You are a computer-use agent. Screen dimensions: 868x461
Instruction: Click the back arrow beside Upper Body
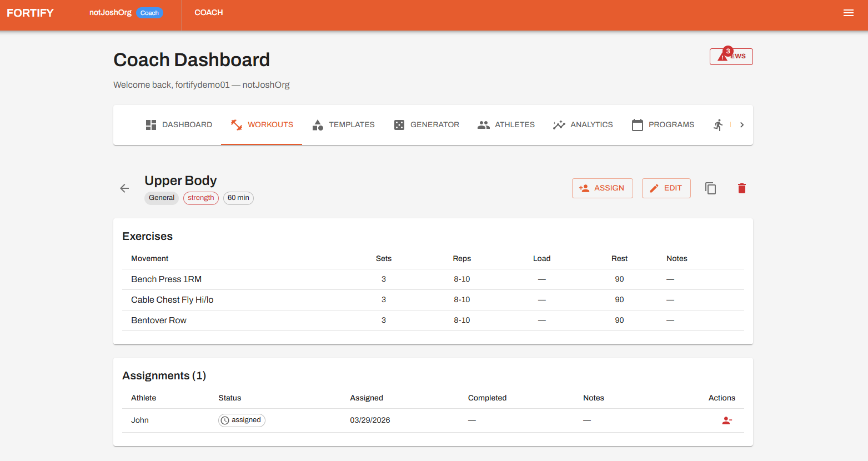pos(124,188)
